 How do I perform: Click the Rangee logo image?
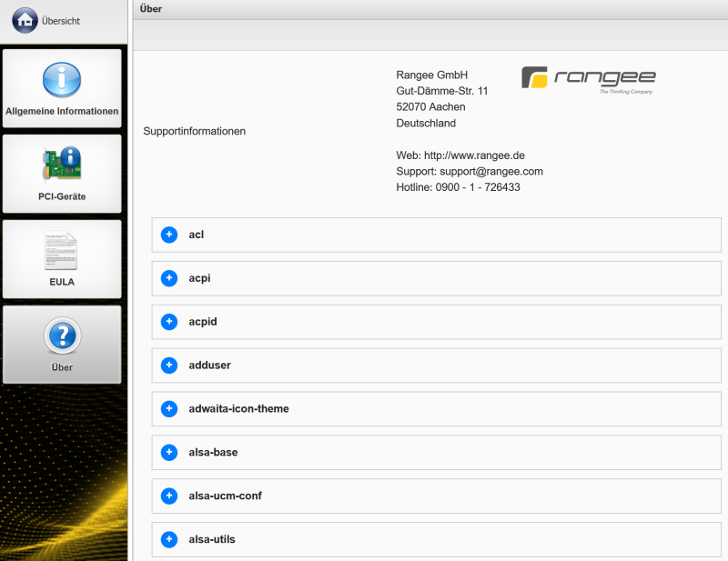pos(588,80)
